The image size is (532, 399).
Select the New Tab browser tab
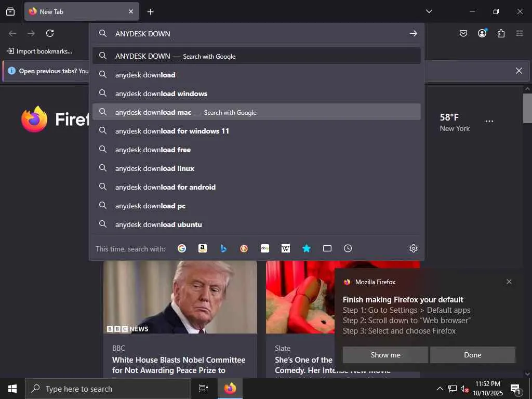(x=82, y=11)
